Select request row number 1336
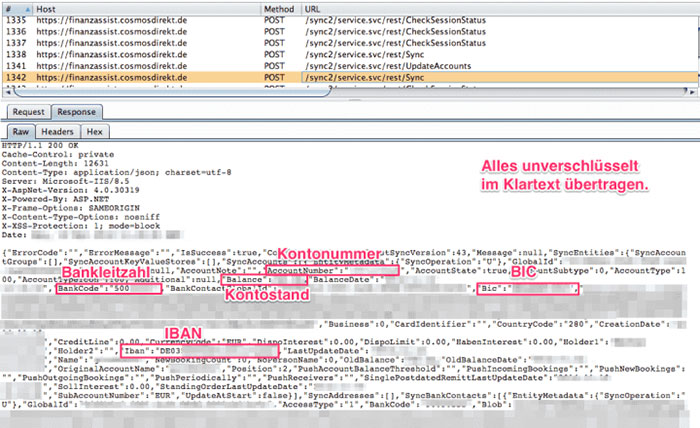The width and height of the screenshot is (700, 428). pos(350,32)
